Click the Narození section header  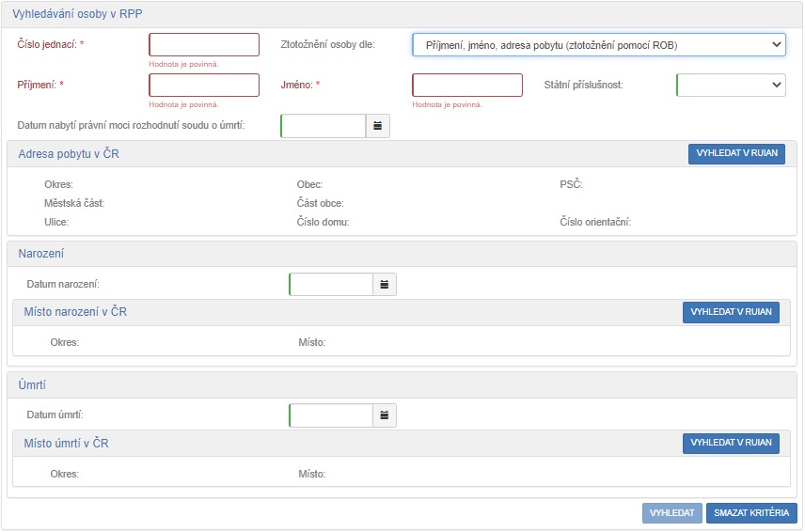tap(41, 254)
